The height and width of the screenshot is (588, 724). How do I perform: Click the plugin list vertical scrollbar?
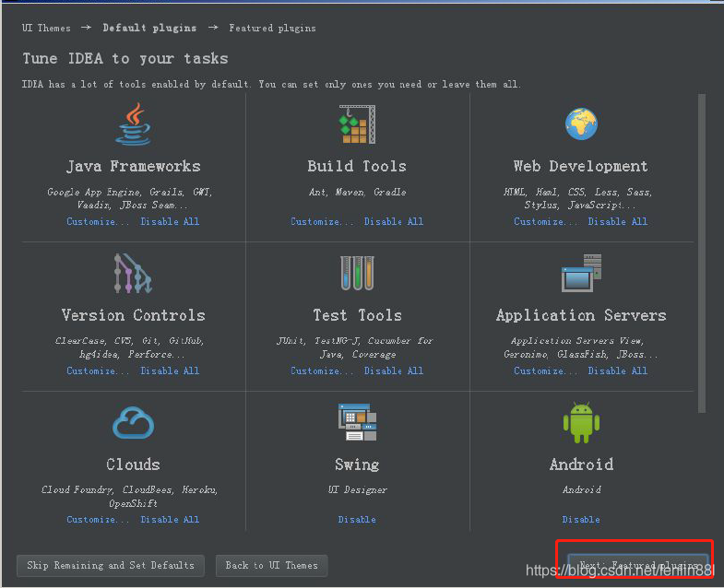click(x=702, y=253)
